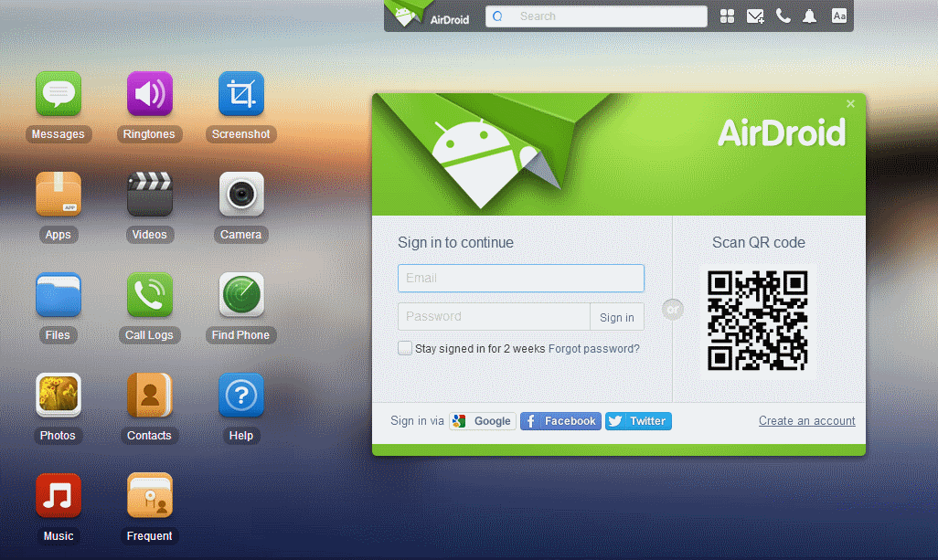This screenshot has width=938, height=560.
Task: Click the AirDroid logo in top toolbar
Action: pyautogui.click(x=429, y=16)
